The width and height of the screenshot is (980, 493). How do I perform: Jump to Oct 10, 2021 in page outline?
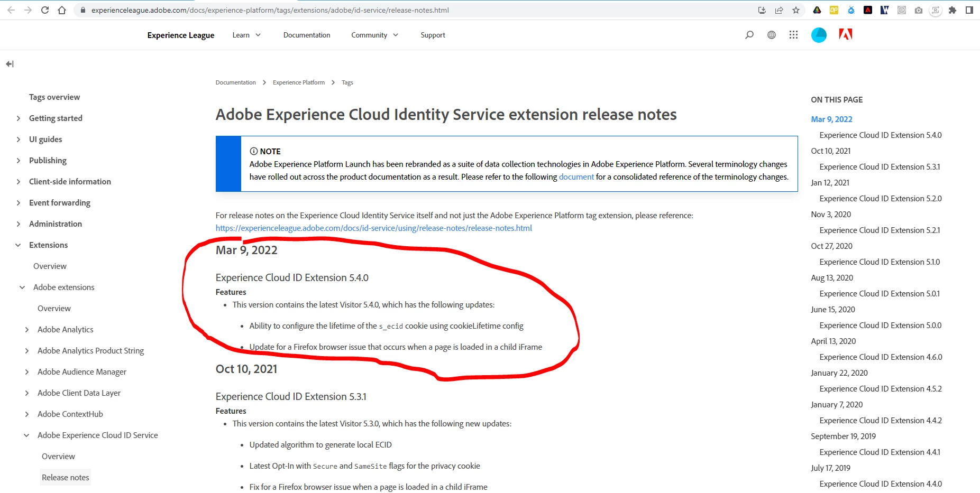click(x=831, y=151)
